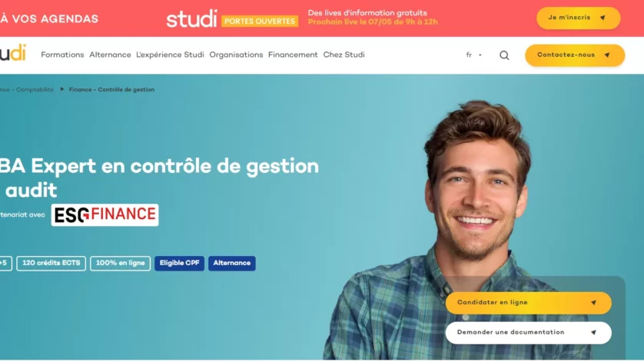This screenshot has height=362, width=644.
Task: Click arrow icon on Candidater en ligne
Action: 593,303
